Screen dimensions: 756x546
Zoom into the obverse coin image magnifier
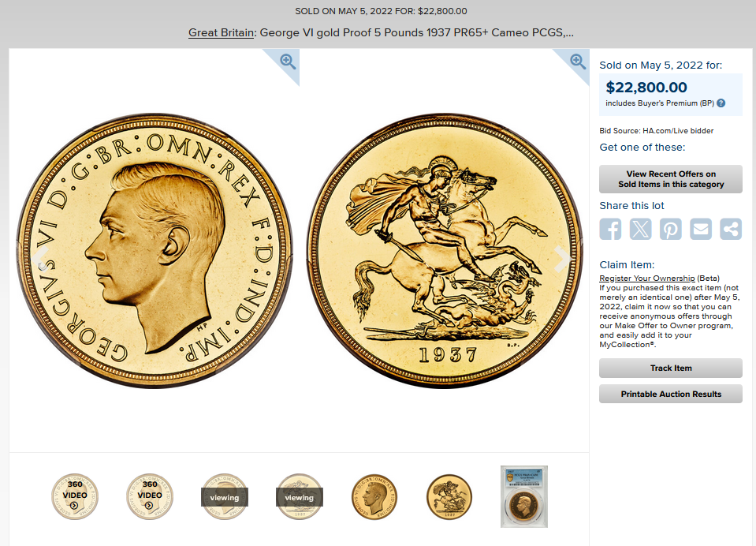[288, 62]
